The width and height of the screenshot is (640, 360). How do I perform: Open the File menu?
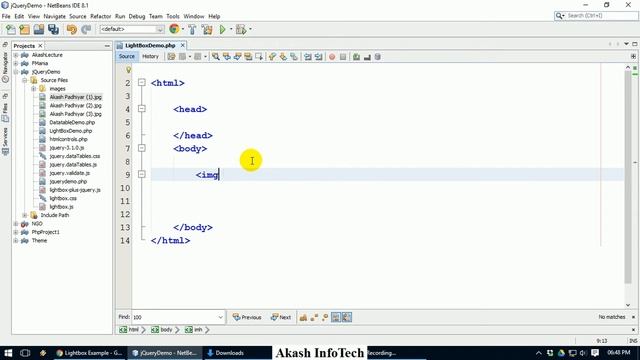(x=6, y=16)
